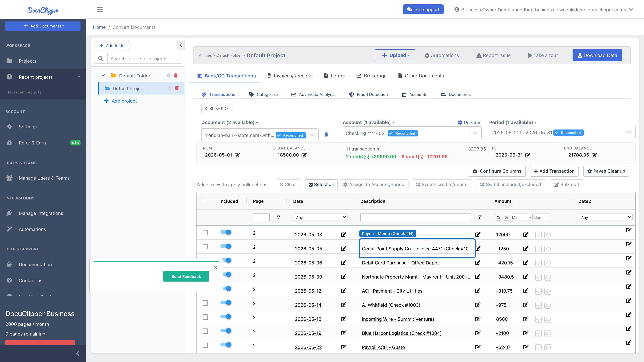Click the document delete trash icon
Viewport: 644px width, 362px height.
pos(326,135)
